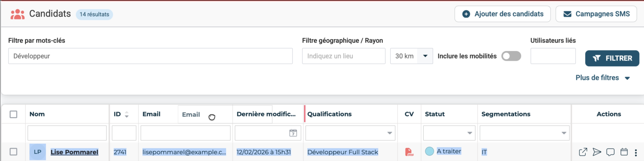
Task: Sort candidates by ID column arrows
Action: coord(127,114)
